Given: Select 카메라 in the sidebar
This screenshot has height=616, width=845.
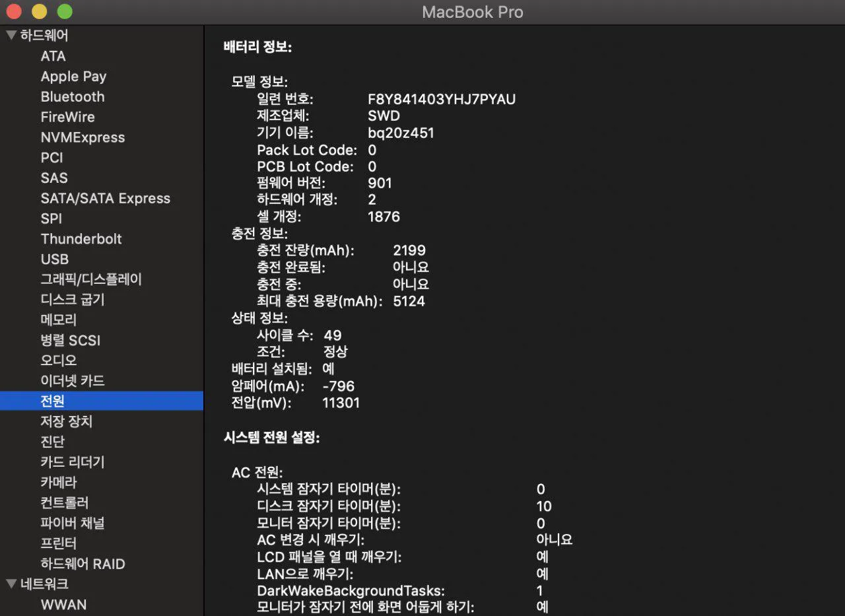Looking at the screenshot, I should click(59, 483).
